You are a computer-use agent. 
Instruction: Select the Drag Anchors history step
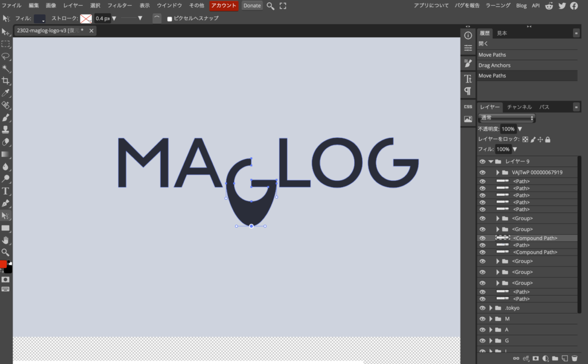(x=527, y=65)
